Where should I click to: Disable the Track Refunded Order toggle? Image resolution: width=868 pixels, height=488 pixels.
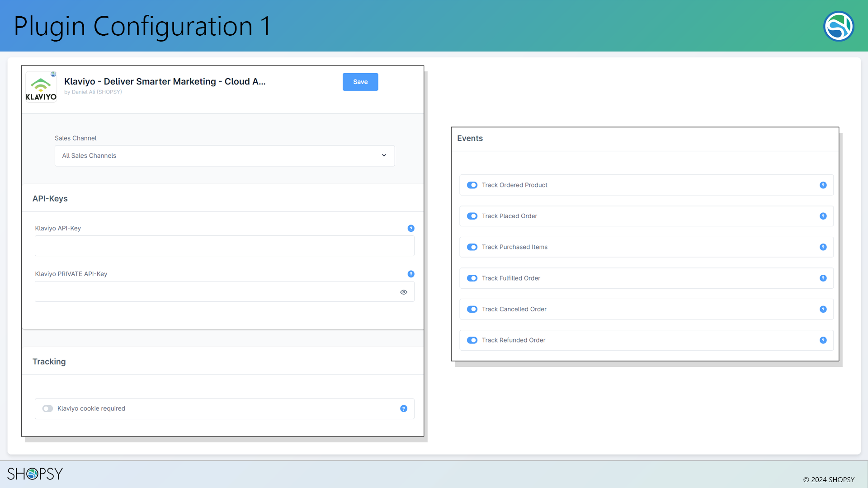point(472,340)
